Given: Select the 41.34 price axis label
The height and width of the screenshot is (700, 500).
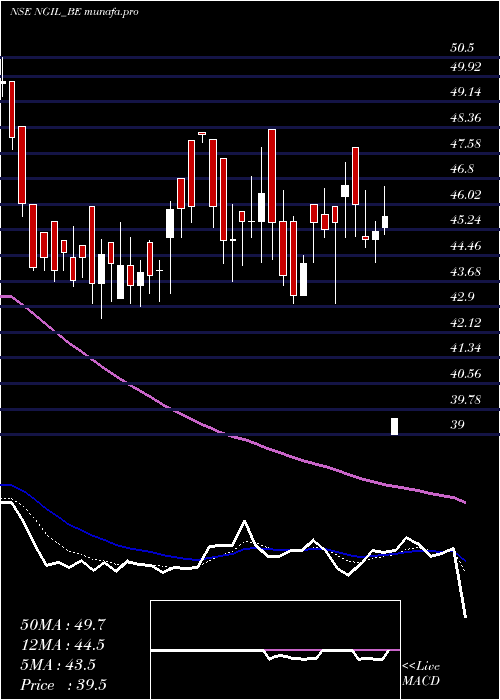Looking at the screenshot, I should coord(466,348).
